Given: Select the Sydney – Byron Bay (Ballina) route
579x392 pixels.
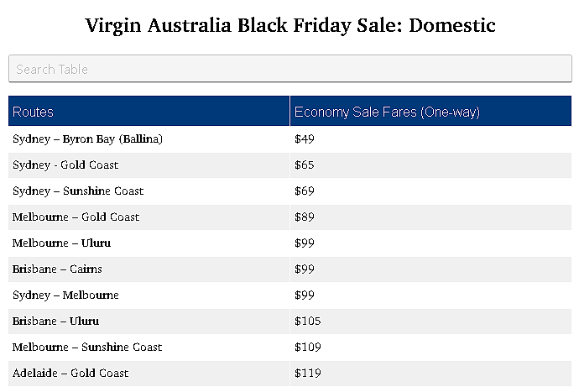Looking at the screenshot, I should pos(87,139).
